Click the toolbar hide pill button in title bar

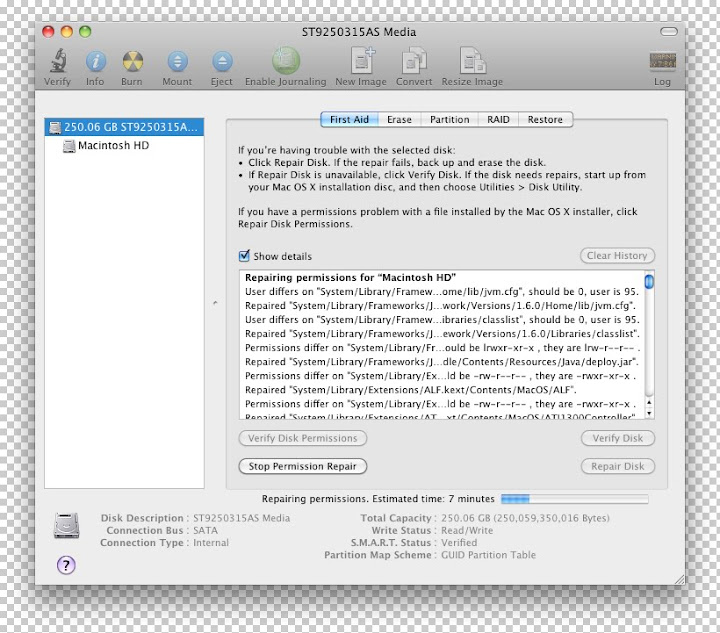tap(669, 31)
